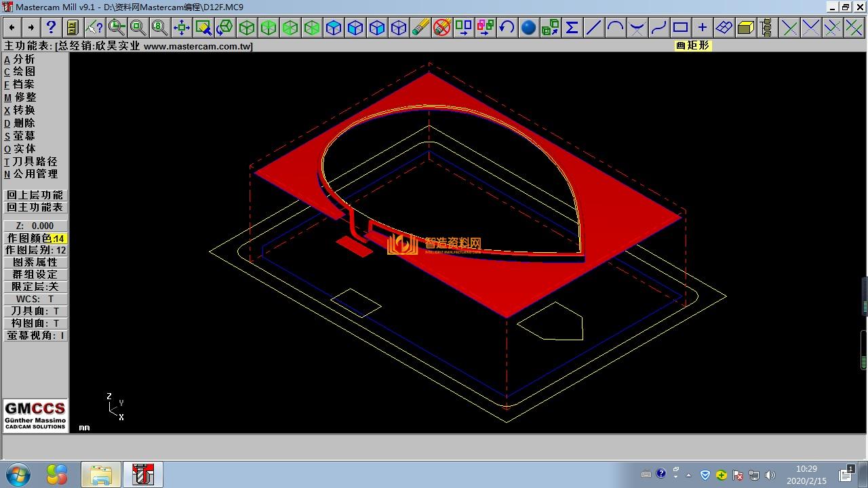Open the WCS: T selector
This screenshot has height=488, width=868.
35,299
